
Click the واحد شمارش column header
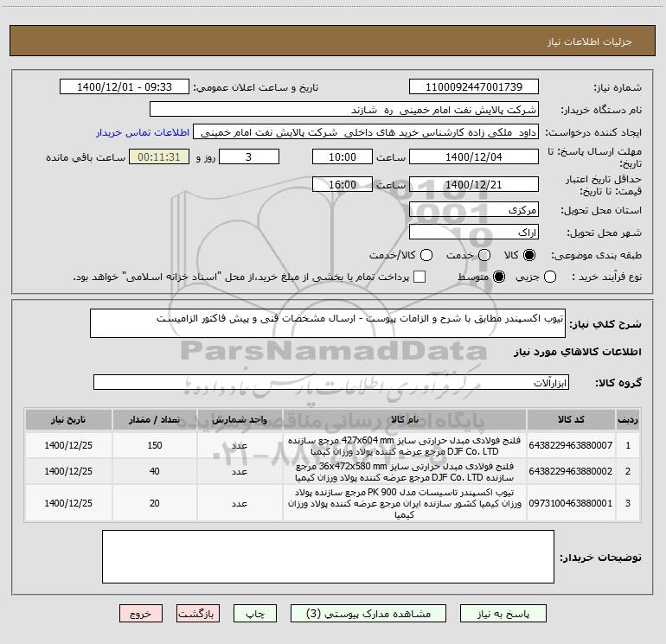click(240, 419)
